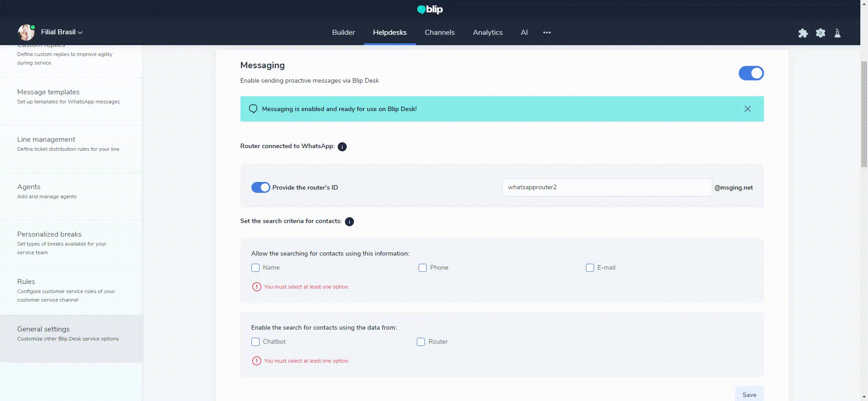Click warning icon under Name/Phone/E-mail options
Screen dimensions: 868x401
[x=256, y=287]
